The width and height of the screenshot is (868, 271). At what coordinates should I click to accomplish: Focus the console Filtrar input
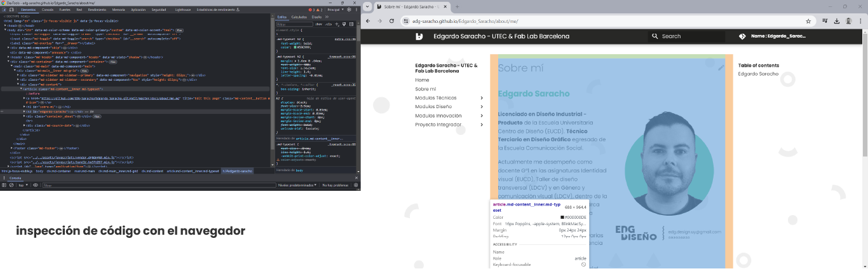(x=159, y=185)
